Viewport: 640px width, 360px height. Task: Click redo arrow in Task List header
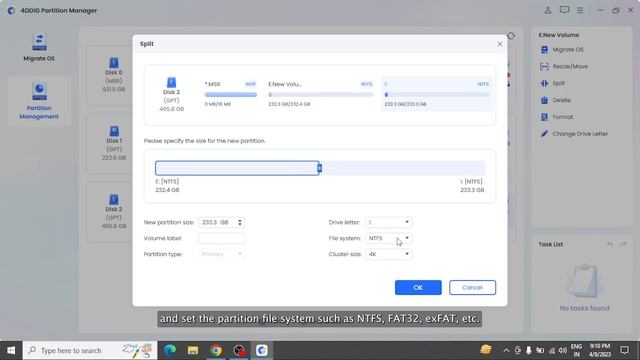(x=623, y=244)
